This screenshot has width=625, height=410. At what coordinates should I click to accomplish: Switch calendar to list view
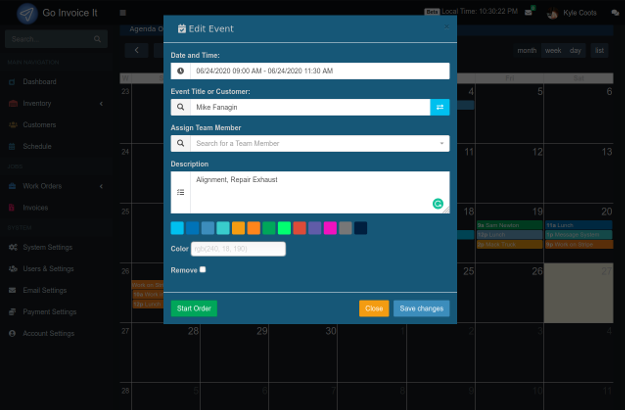[x=599, y=50]
